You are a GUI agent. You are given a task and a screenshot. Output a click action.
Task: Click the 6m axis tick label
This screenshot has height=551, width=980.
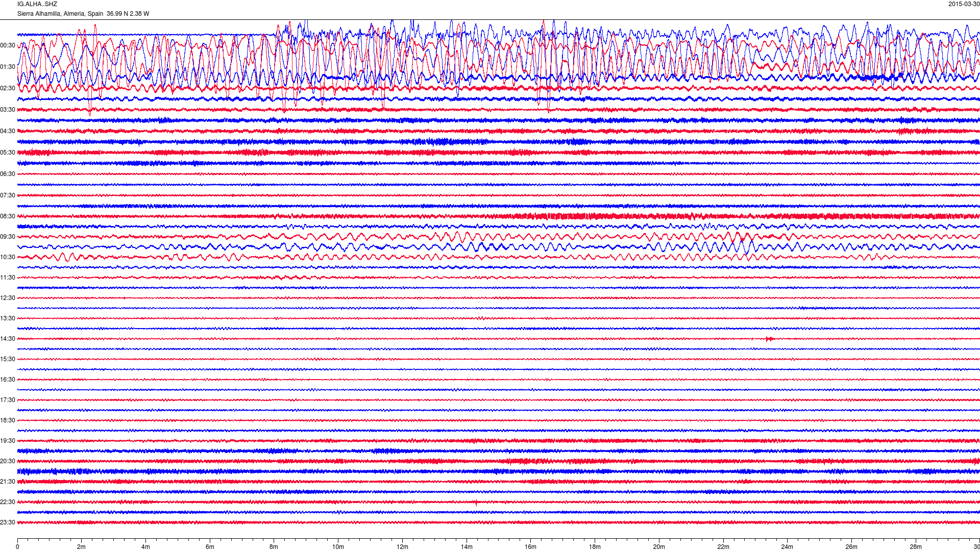click(x=210, y=547)
